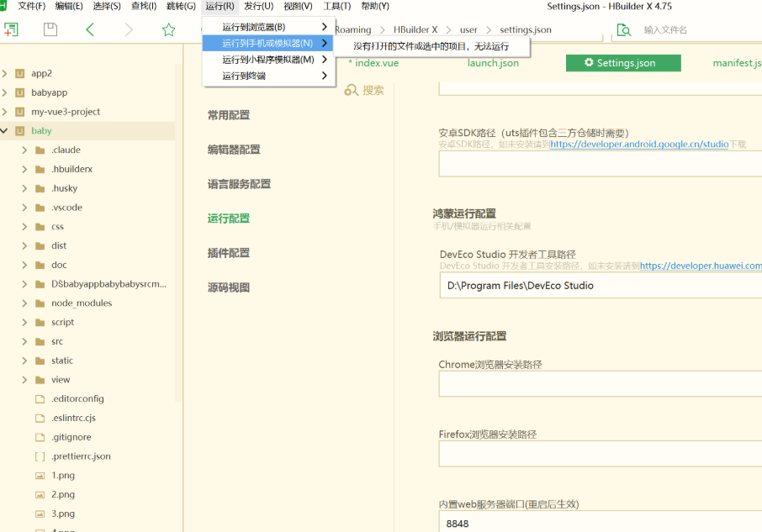
Task: Expand the src folder arrow
Action: pos(24,342)
